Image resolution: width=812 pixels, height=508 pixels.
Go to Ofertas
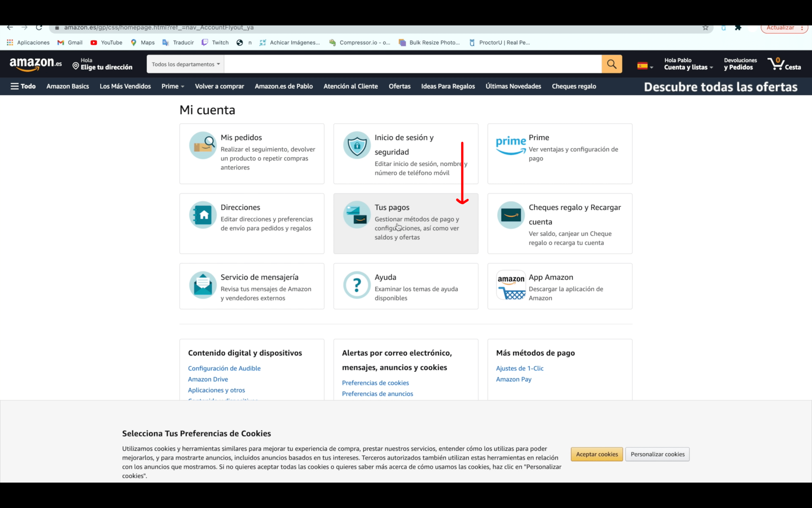tap(400, 86)
